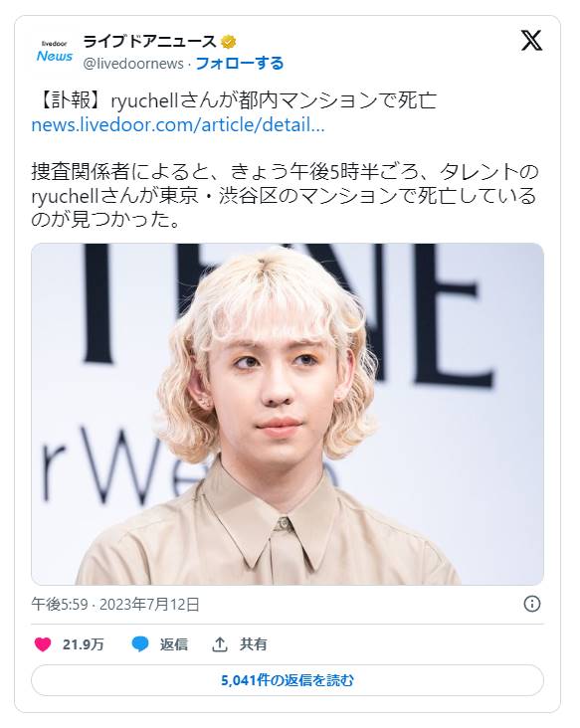Click the blue reply bubble icon
The height and width of the screenshot is (728, 580).
pyautogui.click(x=140, y=644)
